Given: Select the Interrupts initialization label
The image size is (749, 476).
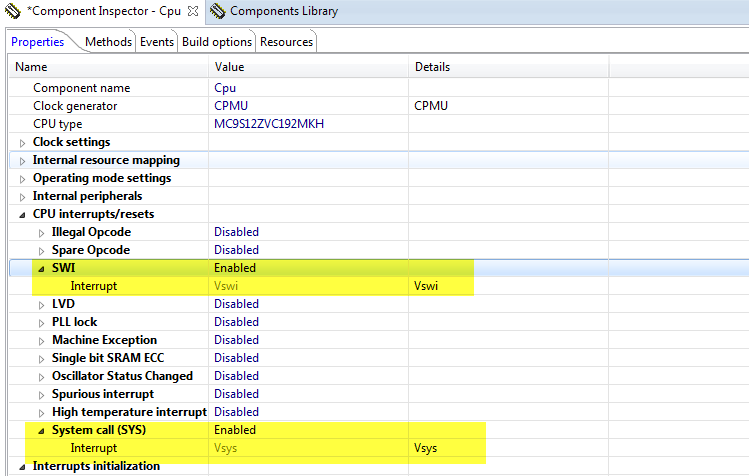Looking at the screenshot, I should pyautogui.click(x=96, y=466).
